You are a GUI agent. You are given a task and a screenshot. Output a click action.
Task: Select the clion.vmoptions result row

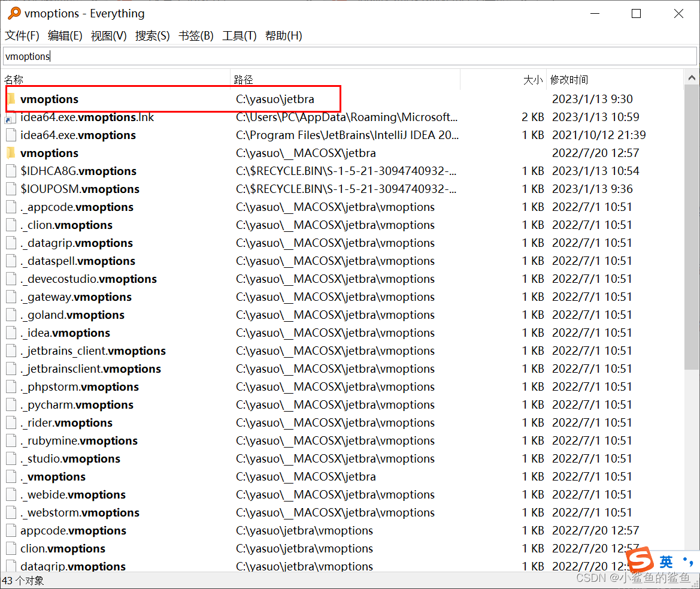(x=63, y=549)
